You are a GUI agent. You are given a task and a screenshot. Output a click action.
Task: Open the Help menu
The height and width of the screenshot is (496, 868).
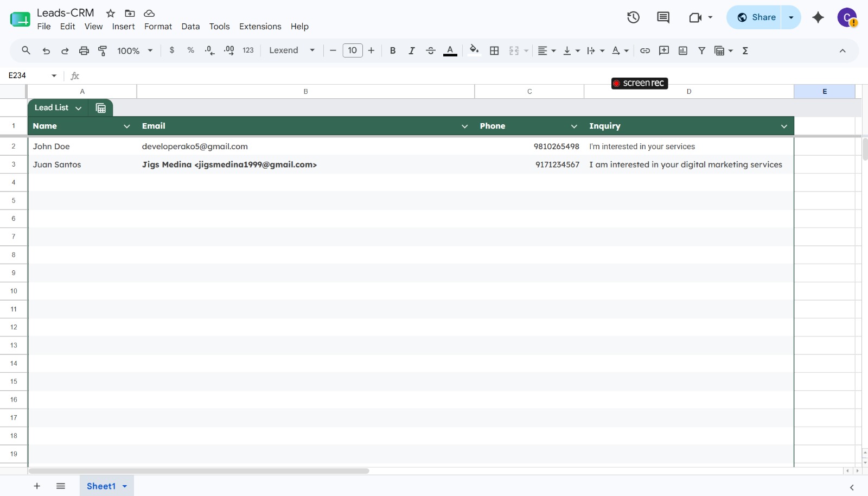pos(299,27)
